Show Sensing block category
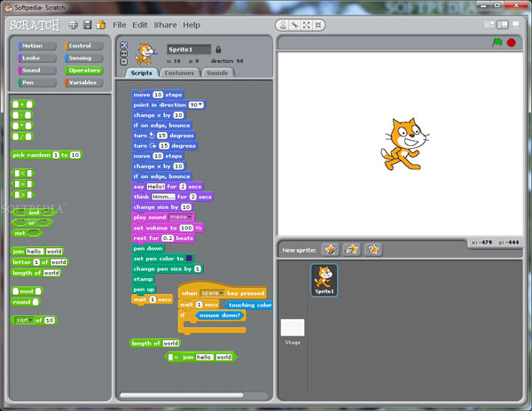Image resolution: width=532 pixels, height=411 pixels. pyautogui.click(x=84, y=58)
